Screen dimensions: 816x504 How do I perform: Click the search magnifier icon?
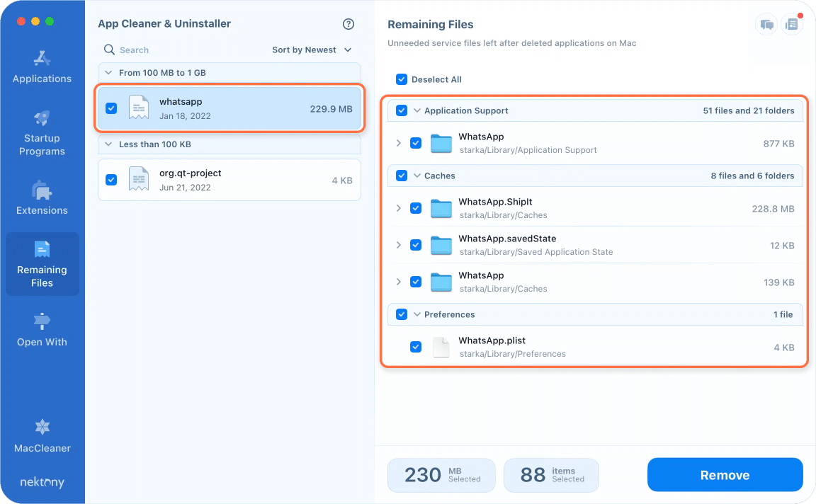[x=109, y=50]
